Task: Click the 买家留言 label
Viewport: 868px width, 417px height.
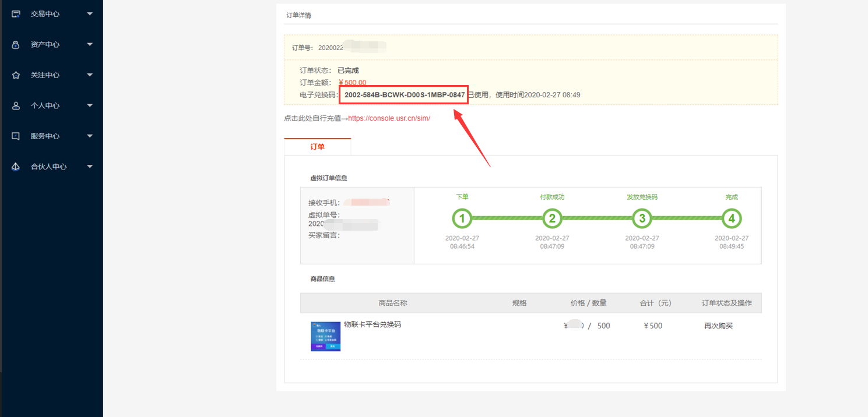Action: coord(324,235)
